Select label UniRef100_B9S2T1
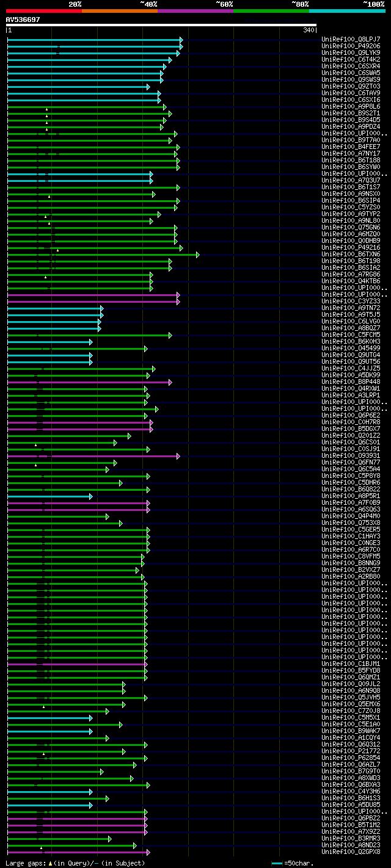The image size is (391, 868). [351, 113]
